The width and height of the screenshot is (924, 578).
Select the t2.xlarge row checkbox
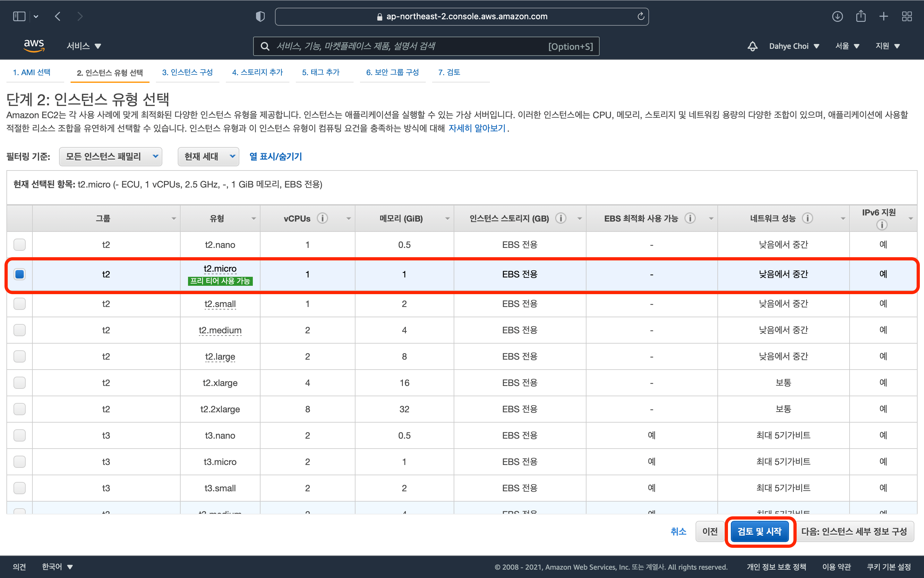tap(20, 383)
